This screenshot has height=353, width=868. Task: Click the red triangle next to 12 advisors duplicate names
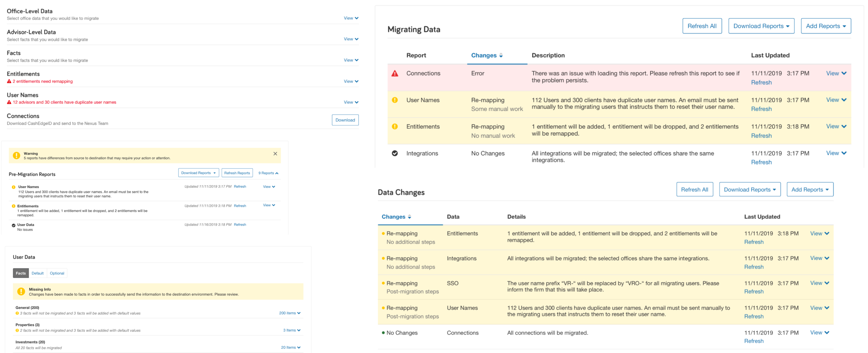point(9,102)
